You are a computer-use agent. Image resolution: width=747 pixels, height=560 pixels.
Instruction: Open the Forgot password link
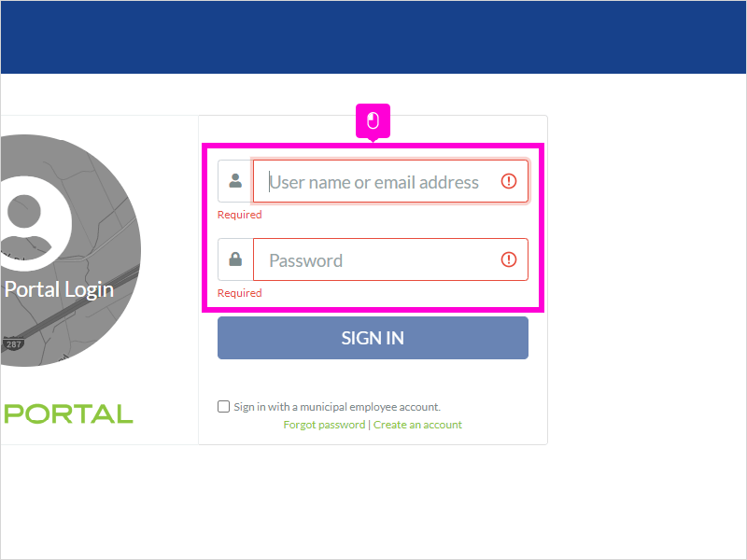(x=324, y=425)
